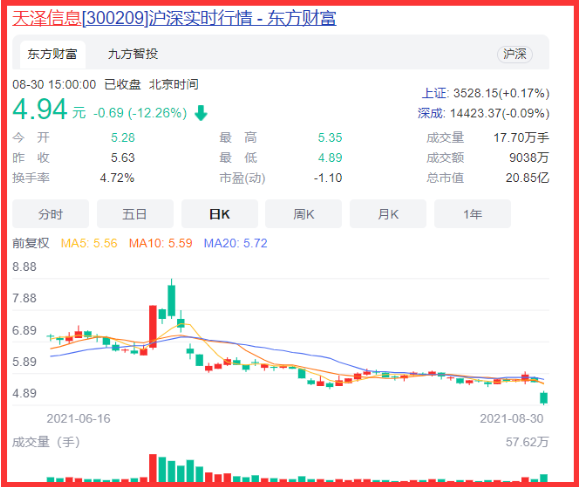Click the 成交量（手） volume label

tap(46, 442)
